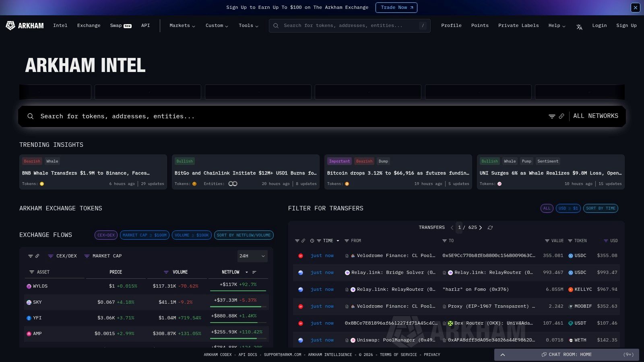Click the WYLDS token icon
The height and width of the screenshot is (362, 644).
[x=29, y=286]
